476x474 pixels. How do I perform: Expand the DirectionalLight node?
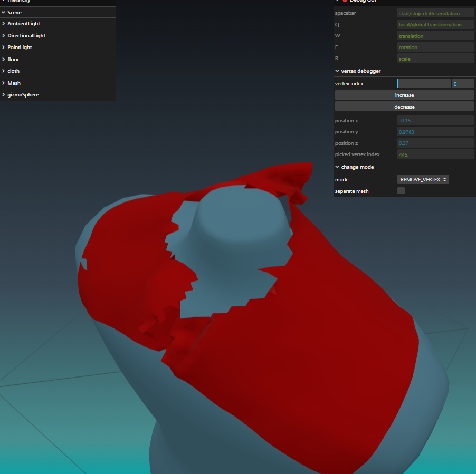point(3,36)
